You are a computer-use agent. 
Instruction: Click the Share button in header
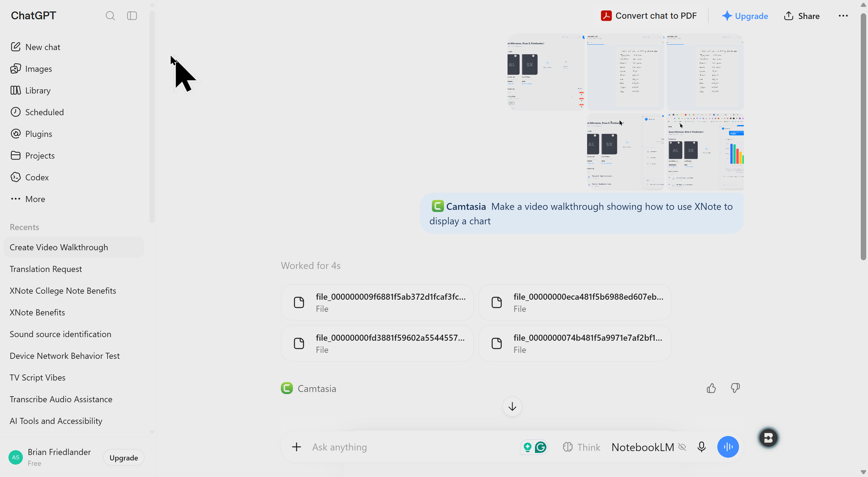(802, 16)
